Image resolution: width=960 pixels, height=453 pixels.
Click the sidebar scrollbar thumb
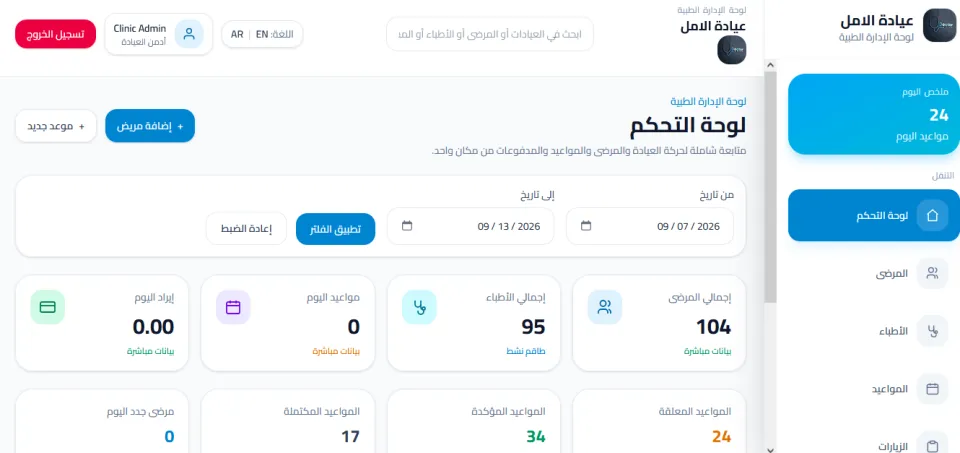click(770, 186)
